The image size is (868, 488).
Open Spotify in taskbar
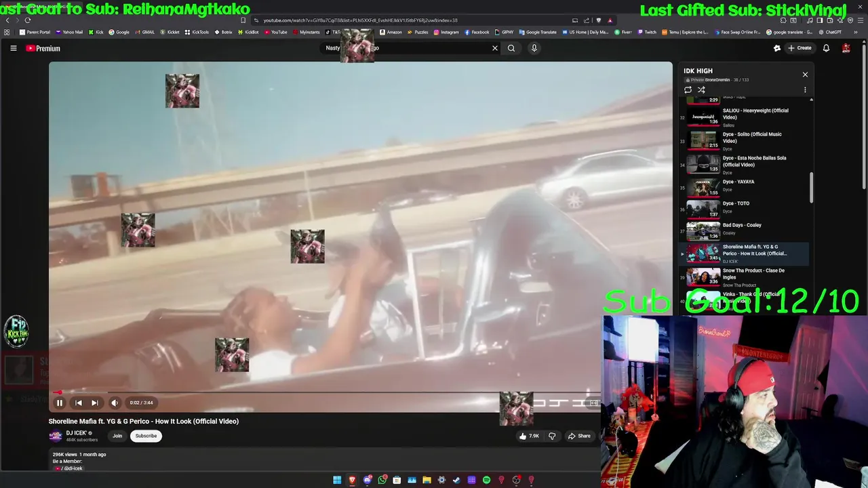point(486,480)
